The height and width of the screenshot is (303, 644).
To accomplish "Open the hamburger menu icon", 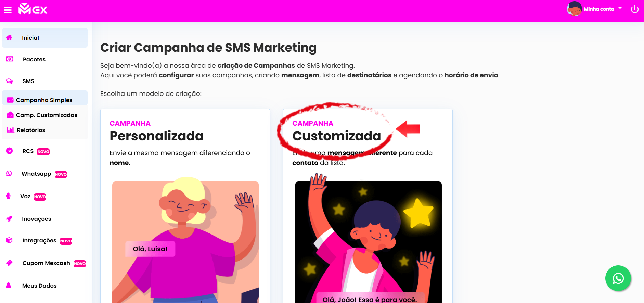I will [8, 10].
